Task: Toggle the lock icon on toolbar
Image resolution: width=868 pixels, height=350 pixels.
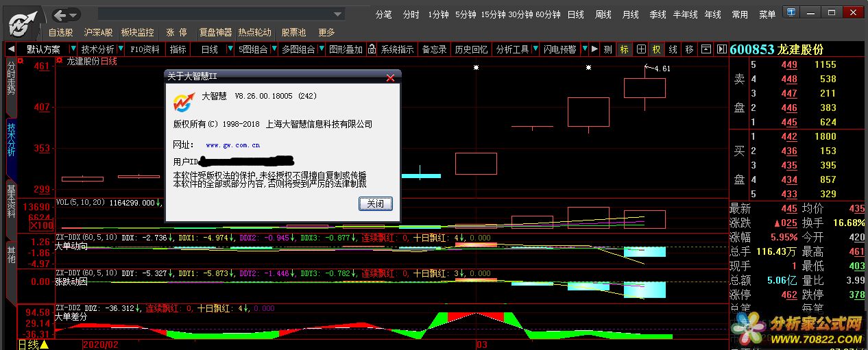Action: click(x=372, y=49)
